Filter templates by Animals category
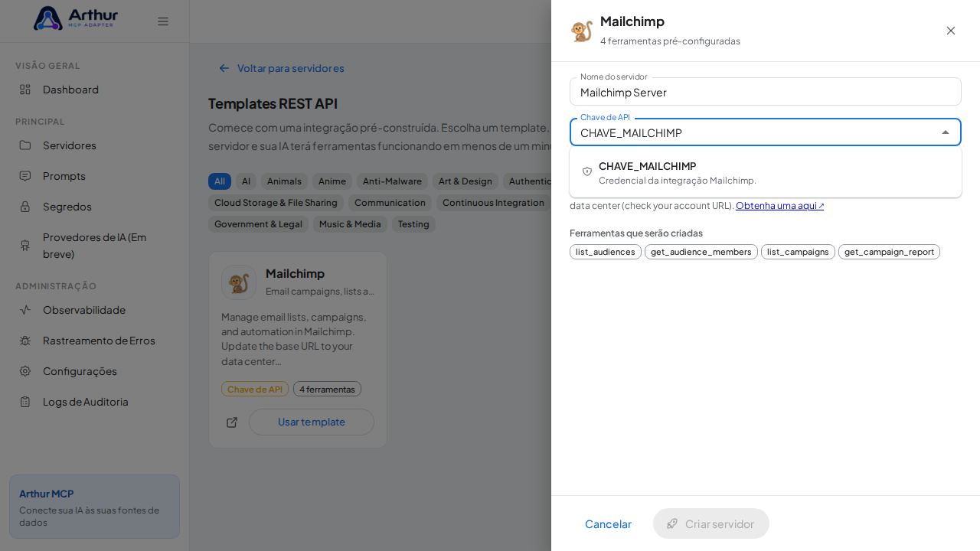The height and width of the screenshot is (551, 980). coord(284,181)
